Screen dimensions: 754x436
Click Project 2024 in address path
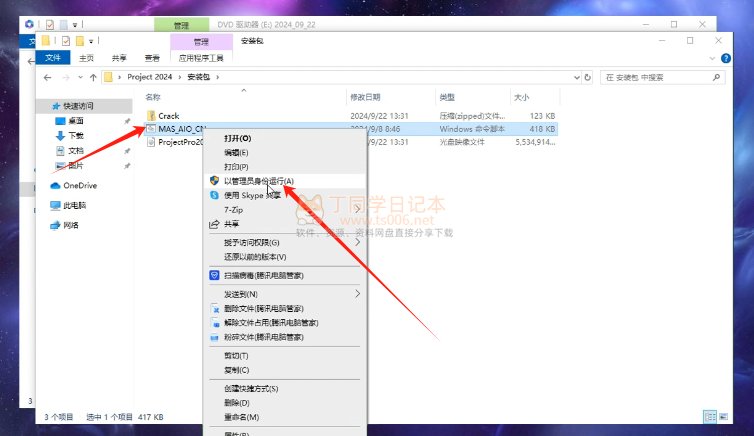[x=150, y=77]
